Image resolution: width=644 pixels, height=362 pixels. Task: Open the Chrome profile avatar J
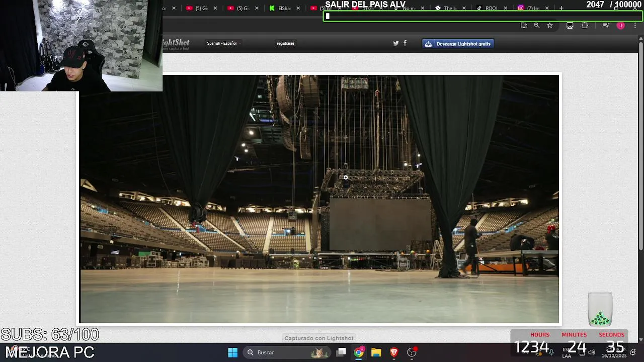[x=620, y=26]
